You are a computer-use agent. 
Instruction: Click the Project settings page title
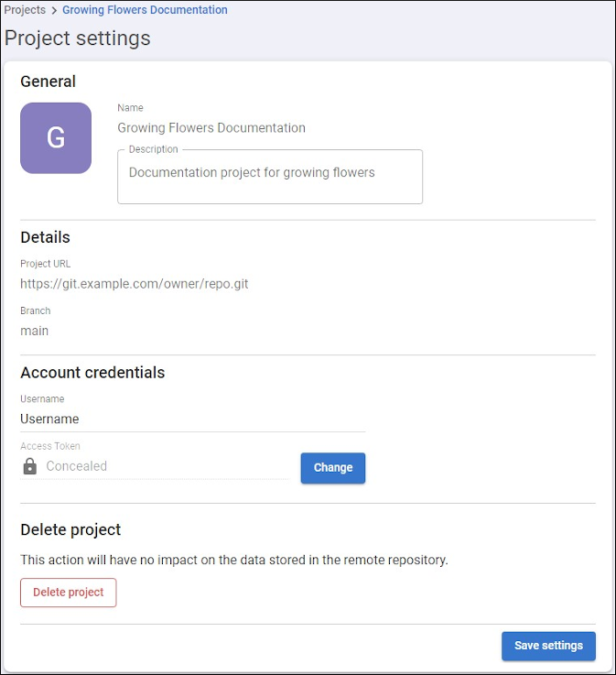coord(78,38)
